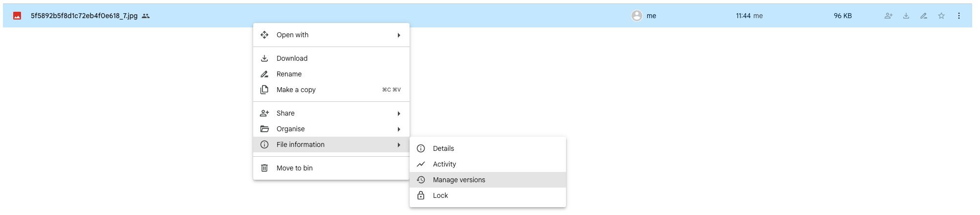Image resolution: width=980 pixels, height=215 pixels.
Task: Select Share in the context menu
Action: click(x=331, y=113)
